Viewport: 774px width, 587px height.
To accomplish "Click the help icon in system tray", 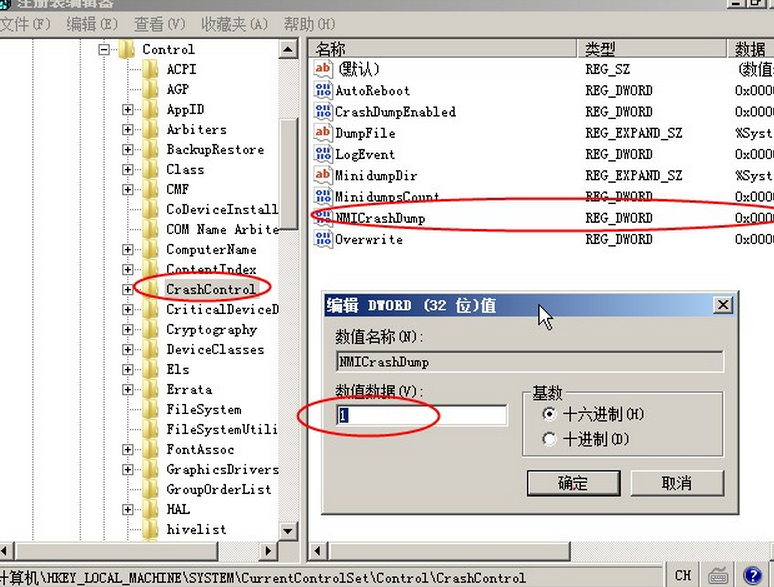I will pyautogui.click(x=752, y=575).
